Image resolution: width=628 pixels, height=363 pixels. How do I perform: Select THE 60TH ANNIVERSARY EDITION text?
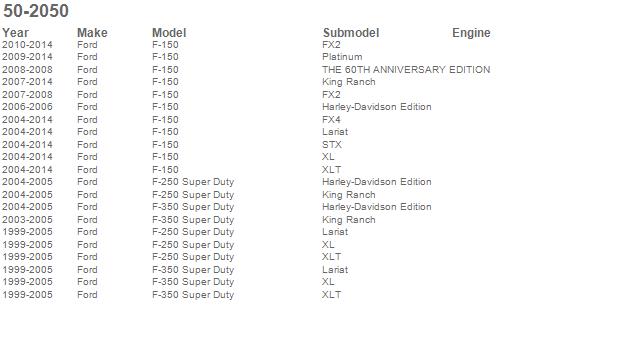click(406, 69)
